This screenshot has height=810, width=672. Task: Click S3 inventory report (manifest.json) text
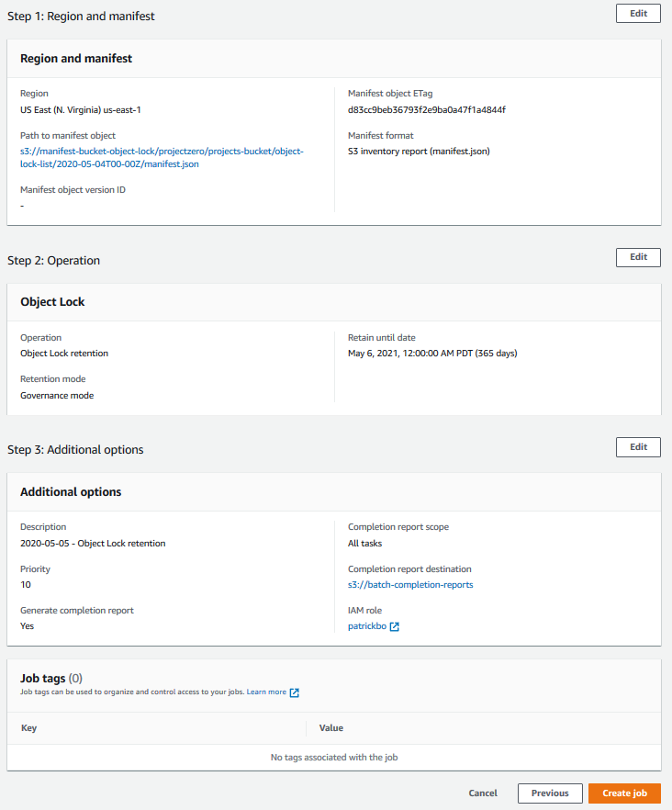(x=419, y=152)
